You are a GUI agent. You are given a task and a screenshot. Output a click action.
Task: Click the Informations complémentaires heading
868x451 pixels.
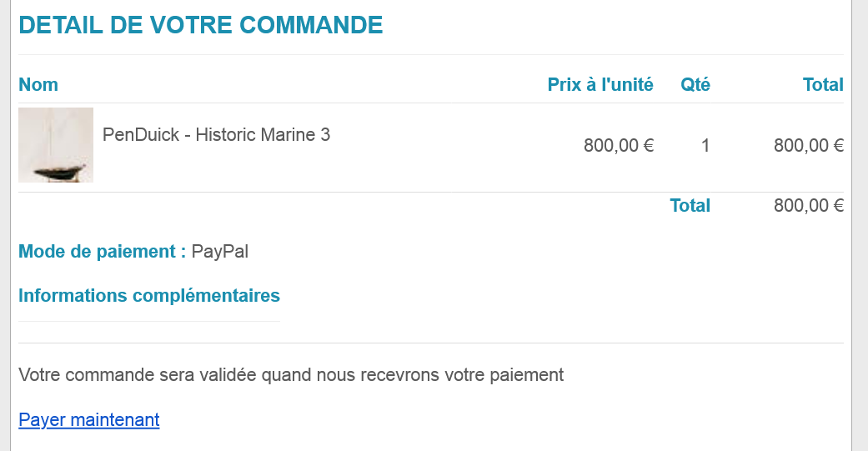[x=149, y=295]
